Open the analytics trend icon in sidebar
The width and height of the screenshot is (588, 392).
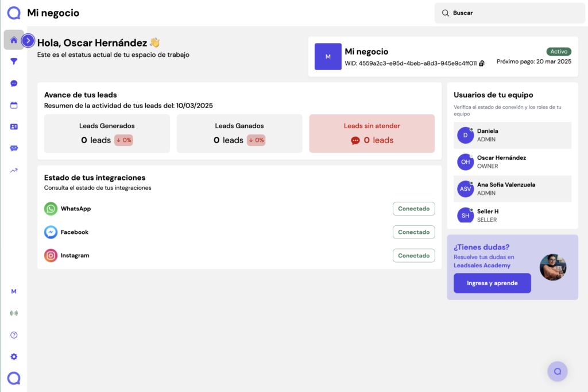[14, 170]
